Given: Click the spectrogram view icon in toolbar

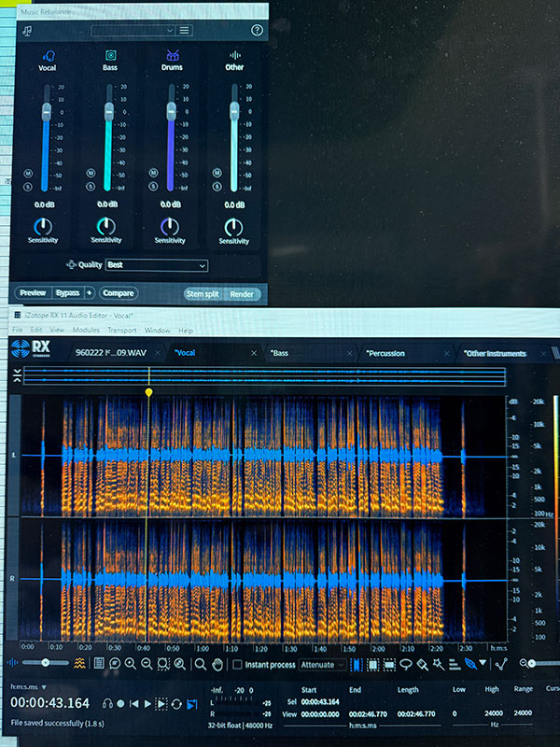Looking at the screenshot, I should pyautogui.click(x=79, y=663).
